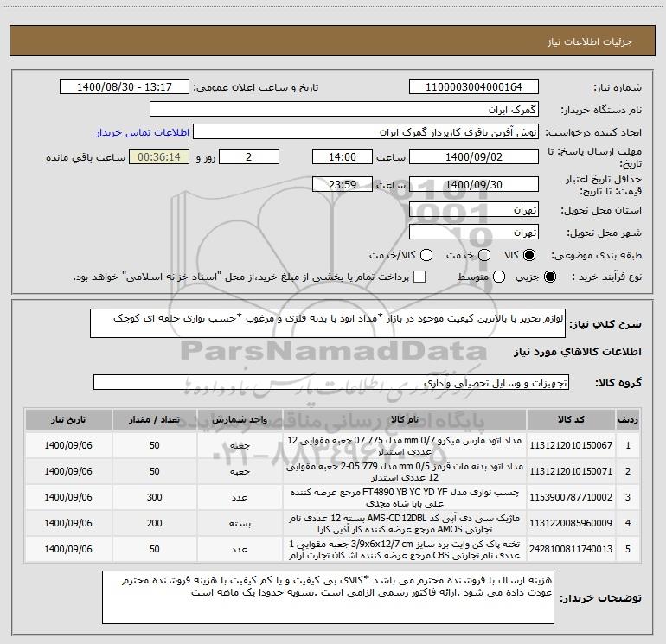Screen dimensions: 666x644
Task: Click the price validity date 1400/09/30
Action: point(474,184)
